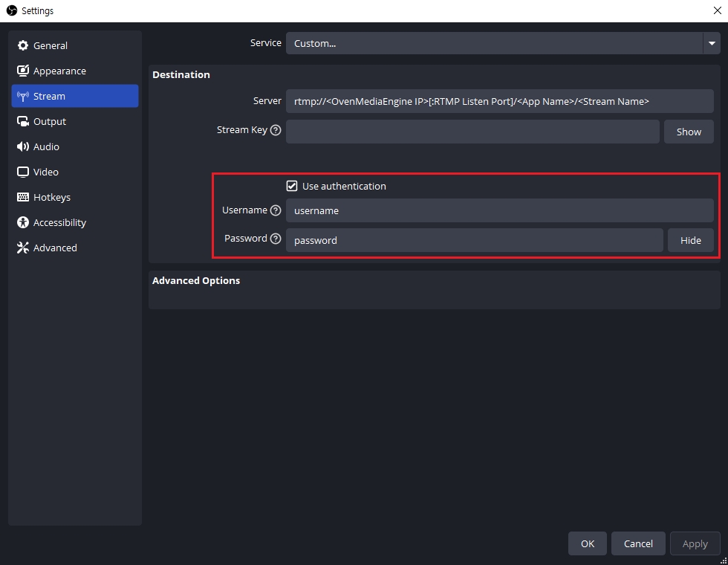Click into the Server URL field
Screen dimensions: 728x565
pyautogui.click(x=498, y=101)
